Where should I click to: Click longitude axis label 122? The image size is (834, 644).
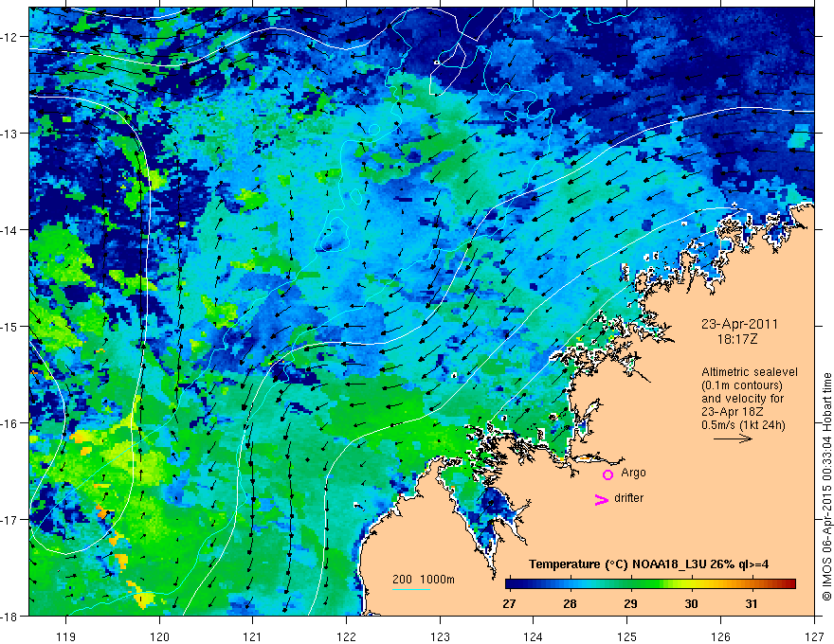(346, 636)
